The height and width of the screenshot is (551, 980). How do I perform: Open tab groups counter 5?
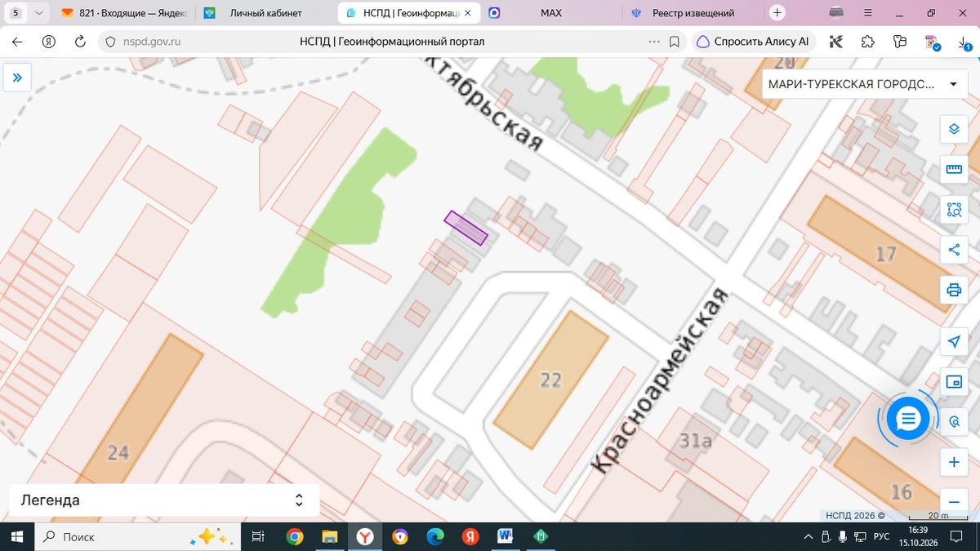(x=16, y=13)
